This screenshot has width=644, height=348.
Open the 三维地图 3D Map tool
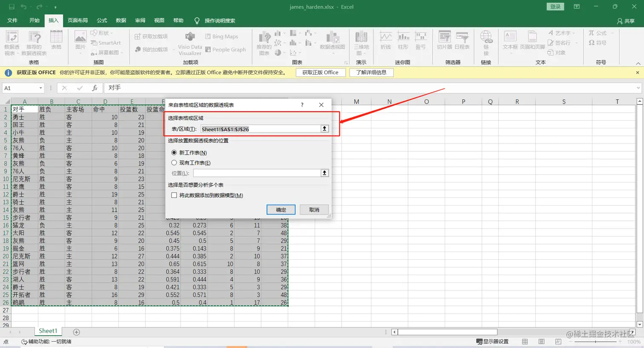tap(361, 43)
